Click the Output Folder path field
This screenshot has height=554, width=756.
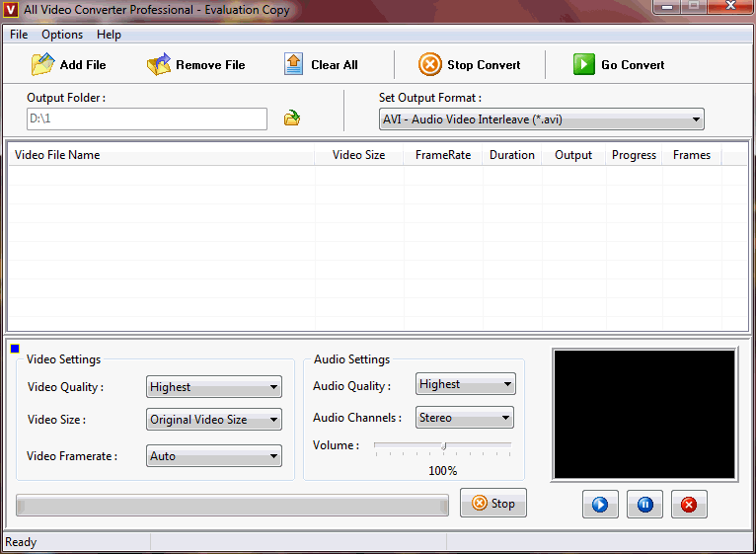tap(147, 119)
